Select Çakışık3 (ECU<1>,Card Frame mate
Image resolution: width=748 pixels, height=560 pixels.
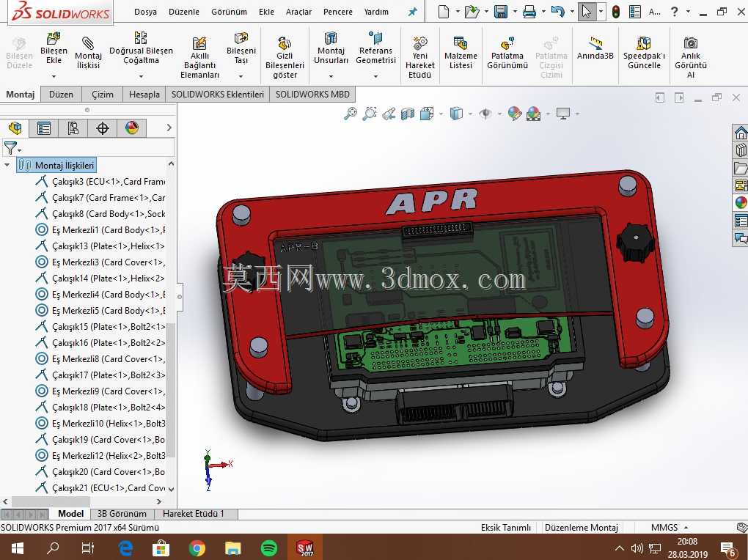point(100,181)
